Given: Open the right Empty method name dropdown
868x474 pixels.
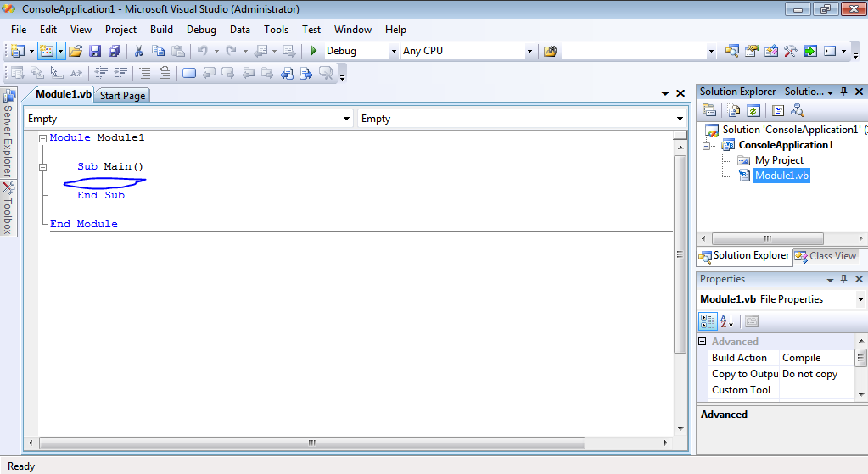Looking at the screenshot, I should 680,119.
